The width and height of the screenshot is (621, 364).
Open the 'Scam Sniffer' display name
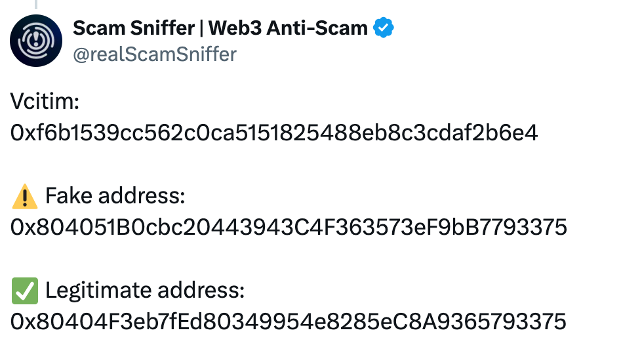click(134, 28)
